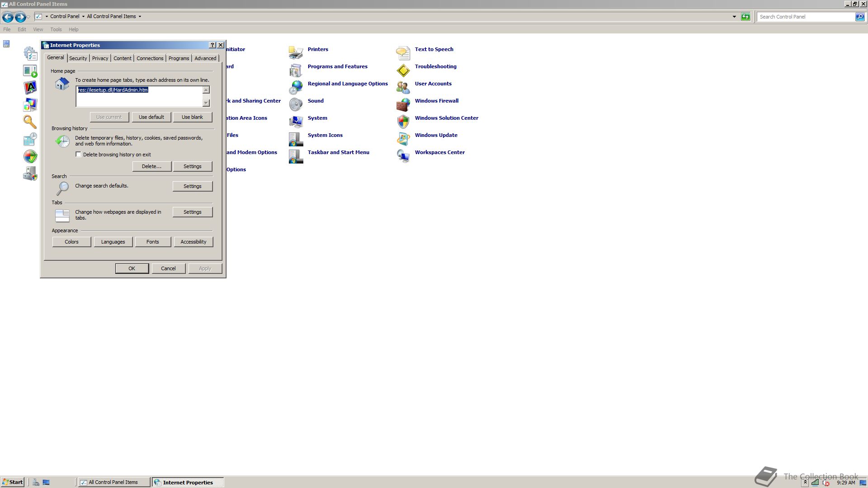This screenshot has height=488, width=868.
Task: Click the AutoPlay icon with green play arrow
Action: click(x=30, y=70)
